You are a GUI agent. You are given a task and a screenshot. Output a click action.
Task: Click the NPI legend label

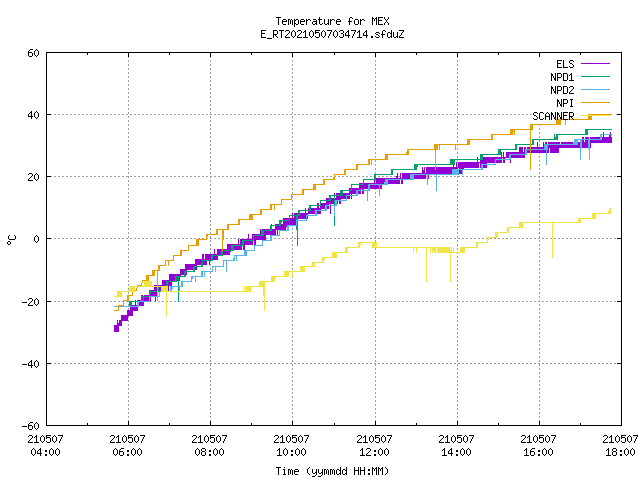pyautogui.click(x=565, y=103)
